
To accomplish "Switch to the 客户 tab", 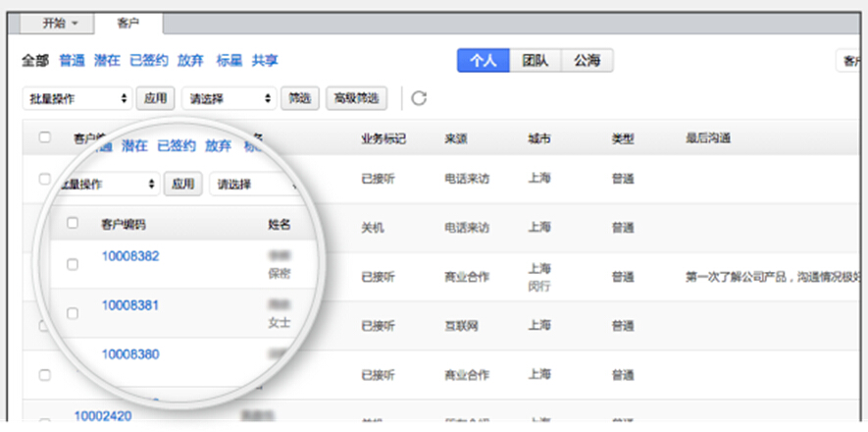I will 128,23.
